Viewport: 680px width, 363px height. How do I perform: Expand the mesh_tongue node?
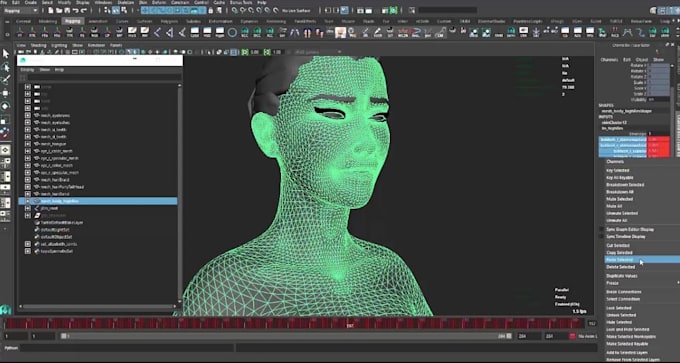[x=28, y=144]
